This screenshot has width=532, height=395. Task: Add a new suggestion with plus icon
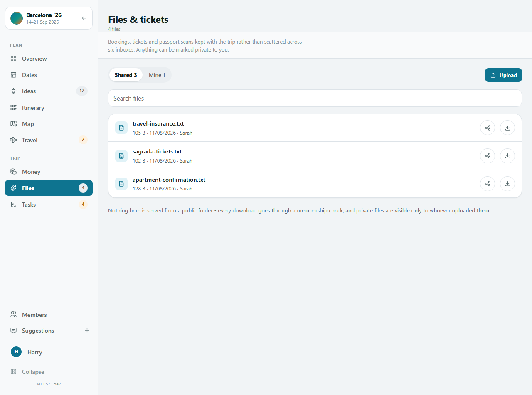(x=87, y=331)
